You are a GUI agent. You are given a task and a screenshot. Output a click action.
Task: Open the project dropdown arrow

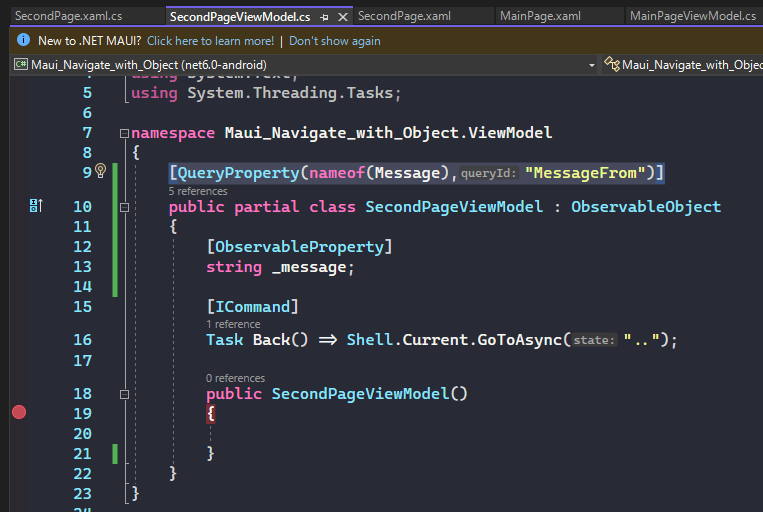592,65
